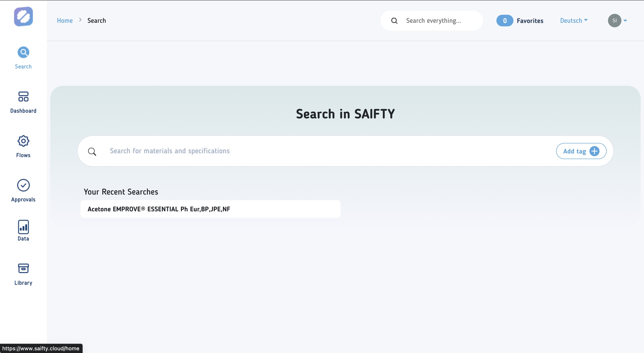
Task: Open the Deutsch language dropdown
Action: (574, 21)
